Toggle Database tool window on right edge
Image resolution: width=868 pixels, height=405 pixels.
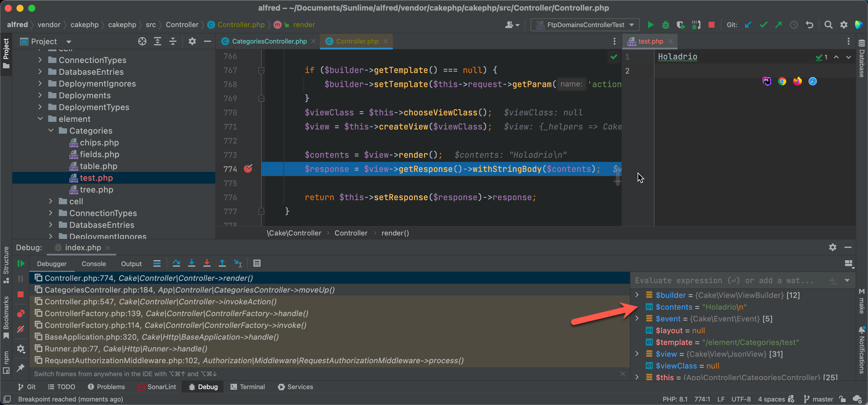coord(862,59)
